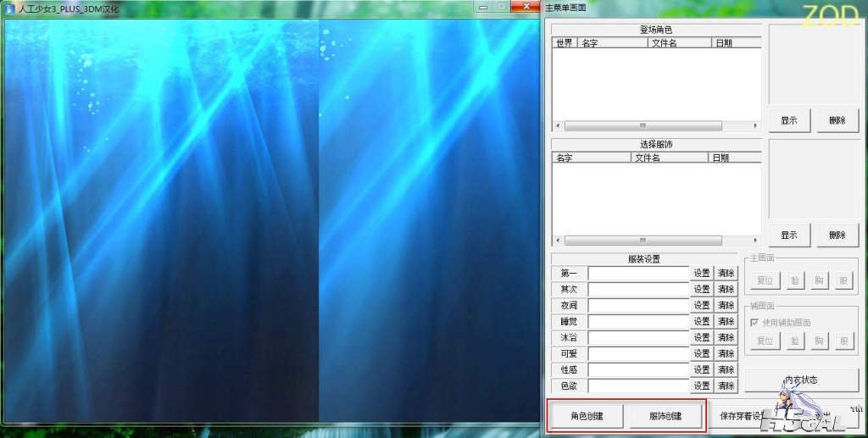Click 脸 in the 辅画面 group

point(795,341)
